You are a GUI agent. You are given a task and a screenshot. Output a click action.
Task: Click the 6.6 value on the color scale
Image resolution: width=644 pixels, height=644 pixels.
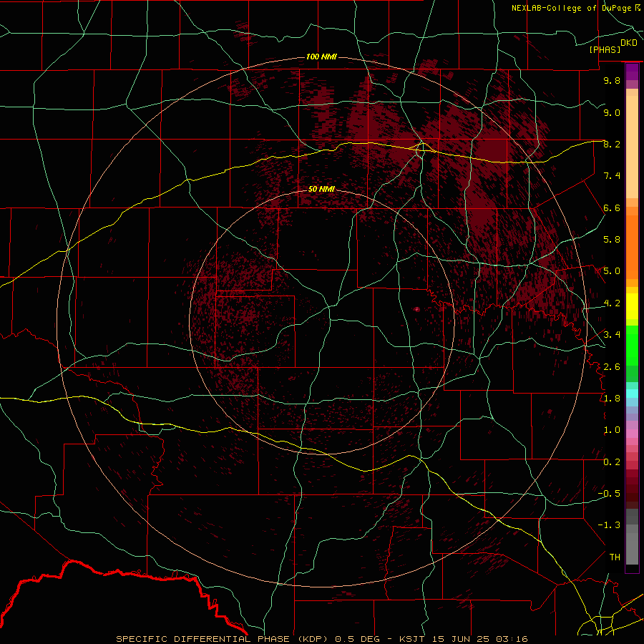click(612, 208)
